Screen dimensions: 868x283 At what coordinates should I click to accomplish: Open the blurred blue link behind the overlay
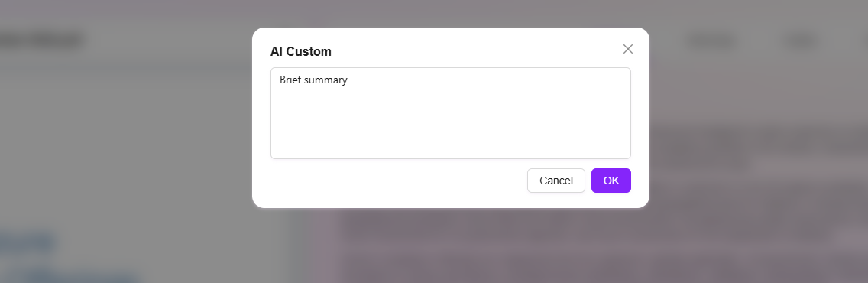point(28,242)
